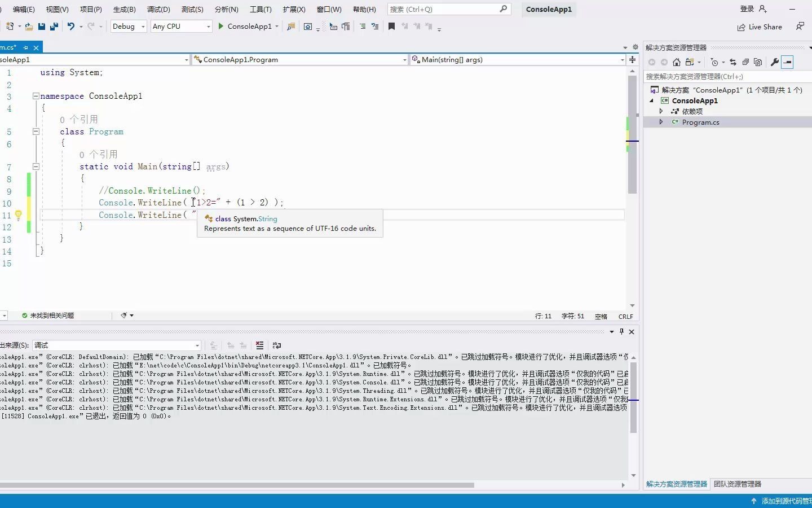
Task: Clear all output with the clear icon
Action: [x=259, y=345]
